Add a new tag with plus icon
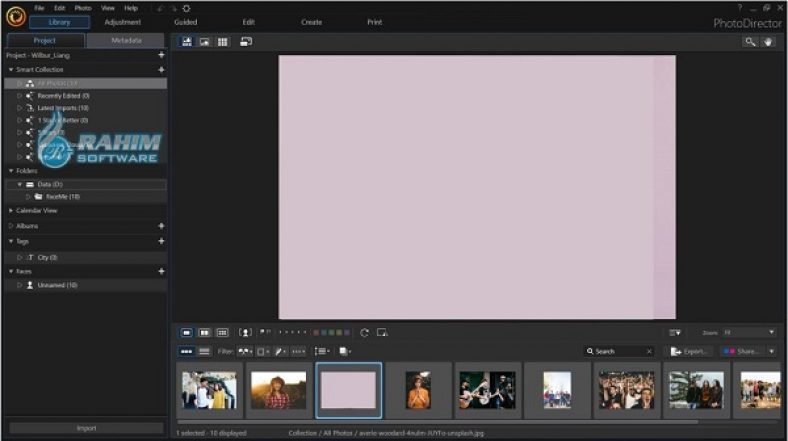788x441 pixels. 161,241
